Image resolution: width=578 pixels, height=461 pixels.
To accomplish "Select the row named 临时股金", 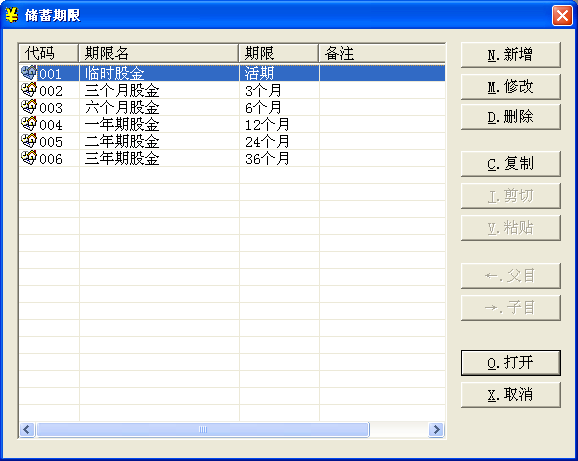I will click(x=232, y=73).
